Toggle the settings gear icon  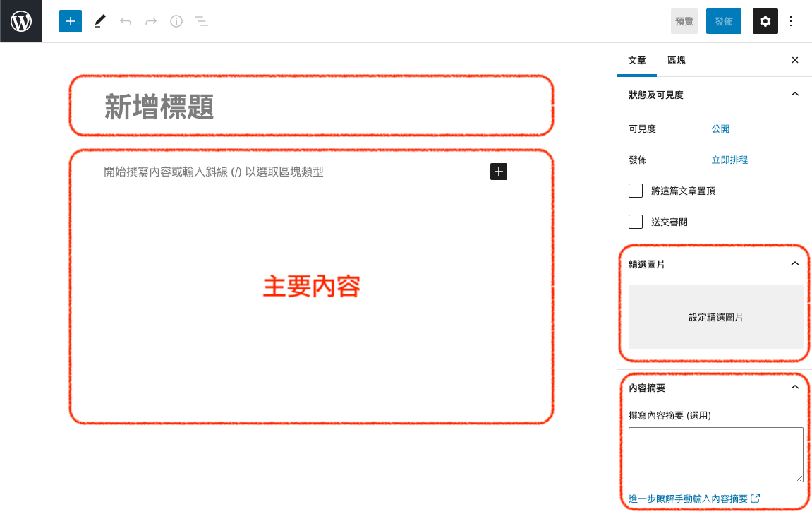coord(765,21)
